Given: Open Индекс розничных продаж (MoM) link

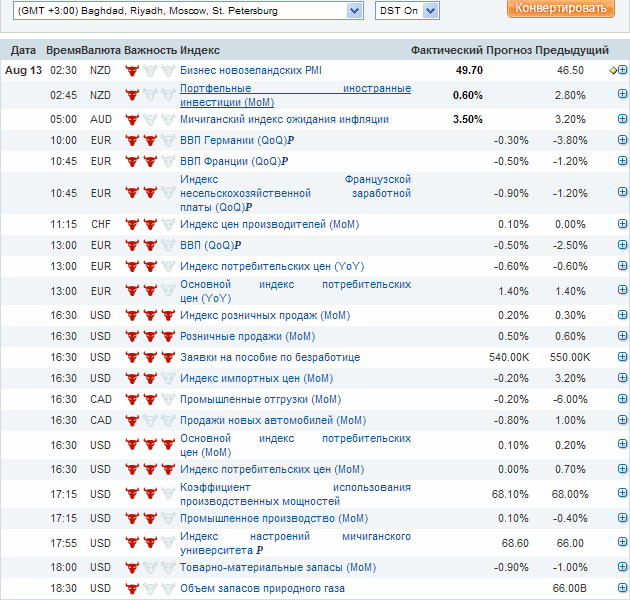Looking at the screenshot, I should 265,315.
